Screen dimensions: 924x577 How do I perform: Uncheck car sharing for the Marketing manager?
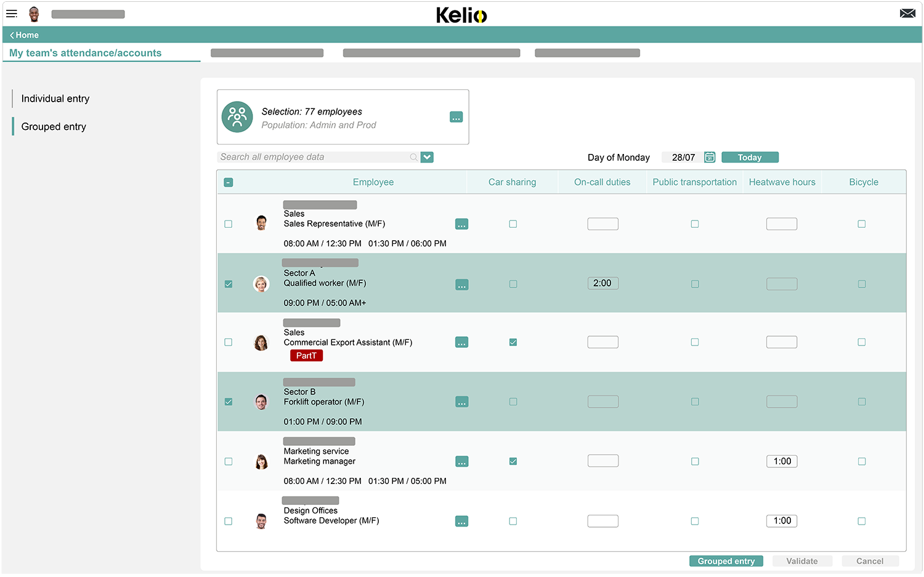[x=513, y=461]
